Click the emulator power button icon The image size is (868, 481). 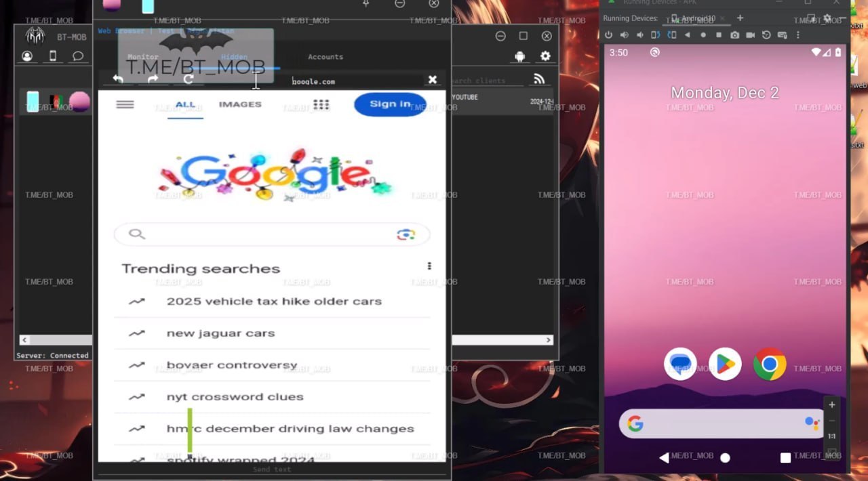[608, 35]
